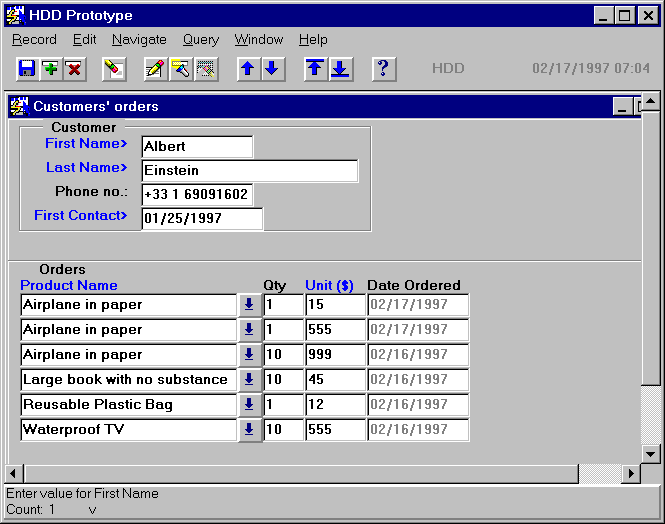Jump to first record icon

(x=316, y=69)
